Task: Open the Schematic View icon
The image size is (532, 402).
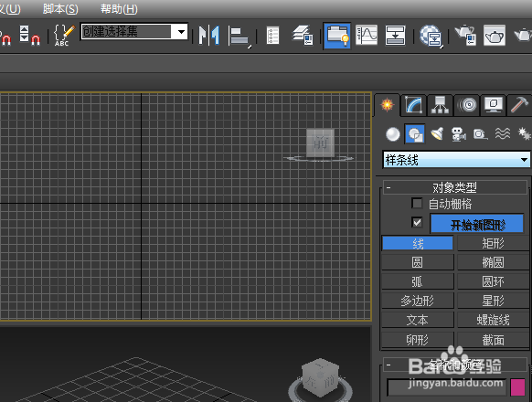Action: pos(395,35)
